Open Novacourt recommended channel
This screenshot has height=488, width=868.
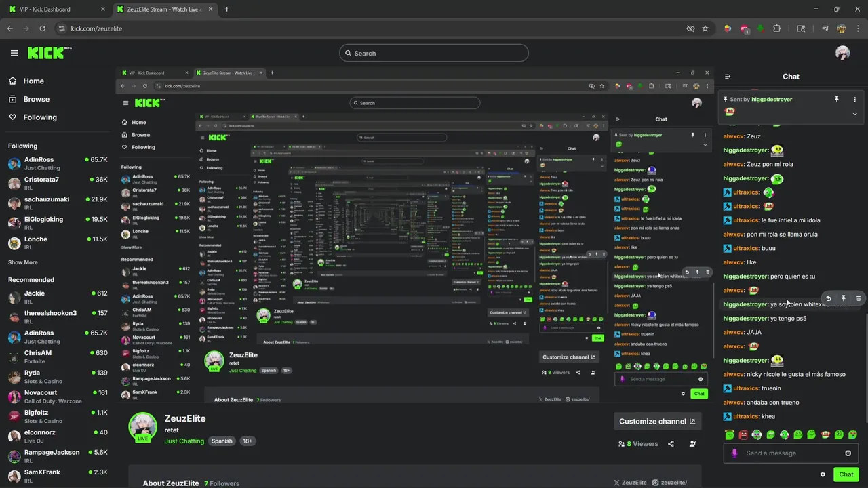(58, 396)
